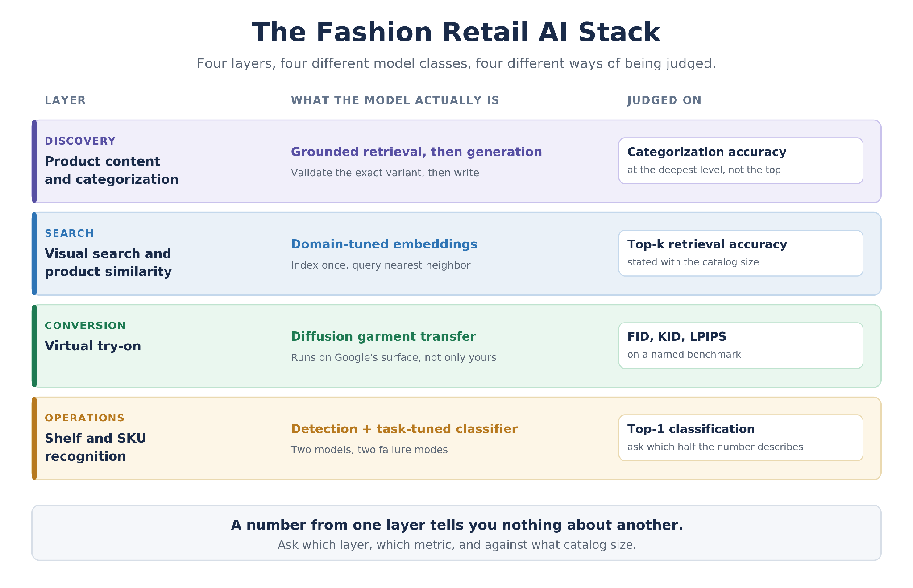Click 'stated with the catalog size'
Image resolution: width=913 pixels, height=588 pixels.
click(693, 262)
